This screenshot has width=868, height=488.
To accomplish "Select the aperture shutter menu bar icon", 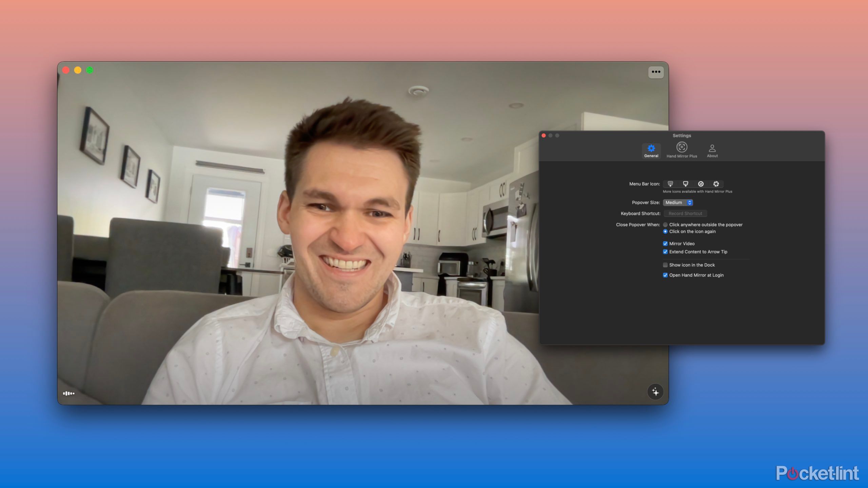I will (x=716, y=184).
